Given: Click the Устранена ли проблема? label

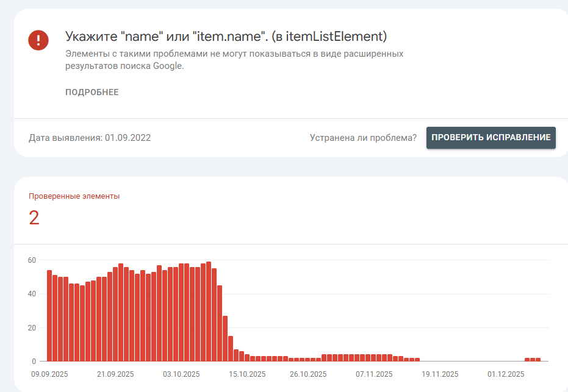Looking at the screenshot, I should 363,138.
